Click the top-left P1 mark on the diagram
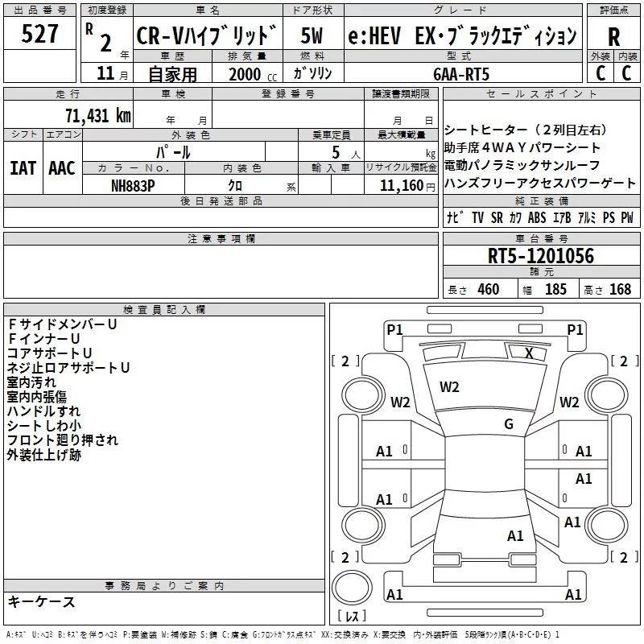644x644 pixels. (394, 329)
